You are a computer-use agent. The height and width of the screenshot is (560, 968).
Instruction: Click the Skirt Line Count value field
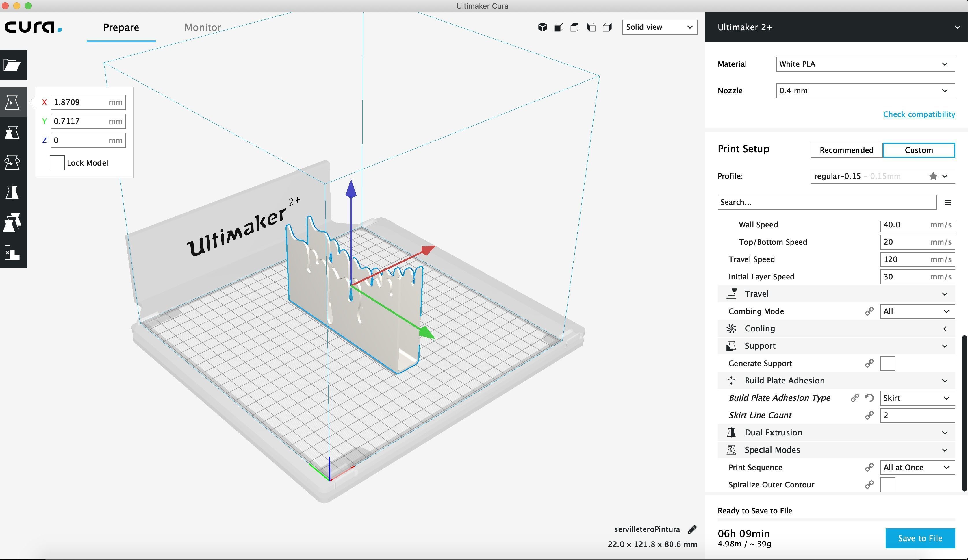[917, 415]
